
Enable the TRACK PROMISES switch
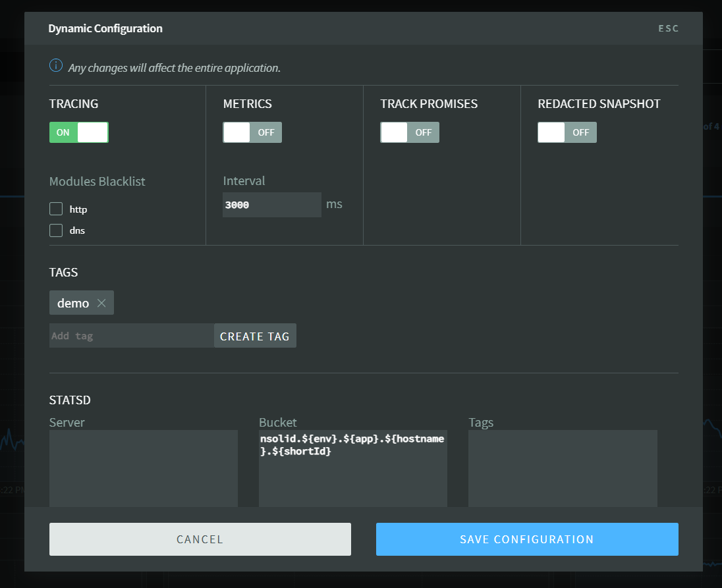410,132
